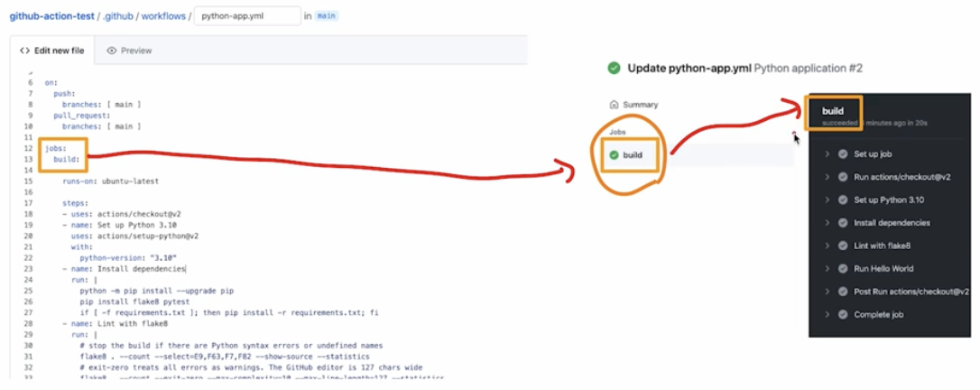The image size is (980, 390).
Task: Click code line 'name: Install dependencies'
Action: (124, 269)
